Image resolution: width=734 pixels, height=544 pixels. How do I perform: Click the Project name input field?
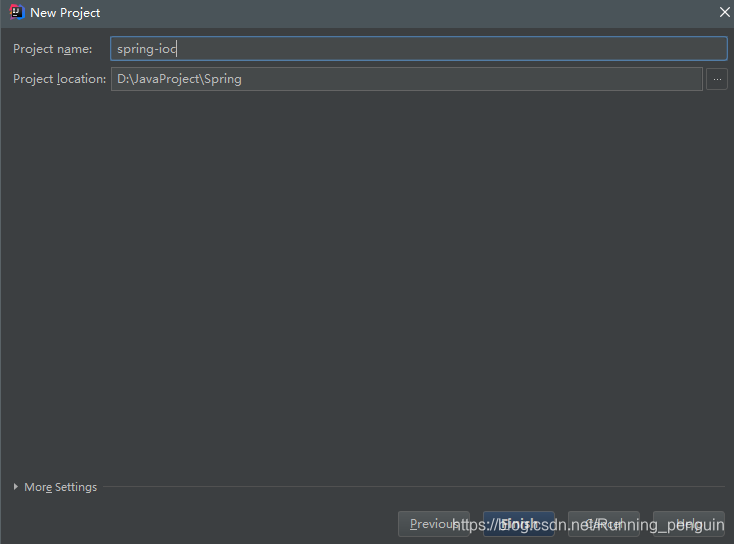[418, 49]
